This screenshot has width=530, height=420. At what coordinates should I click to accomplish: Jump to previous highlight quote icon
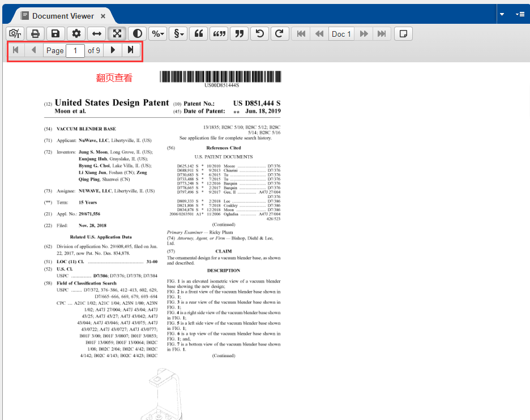point(198,34)
